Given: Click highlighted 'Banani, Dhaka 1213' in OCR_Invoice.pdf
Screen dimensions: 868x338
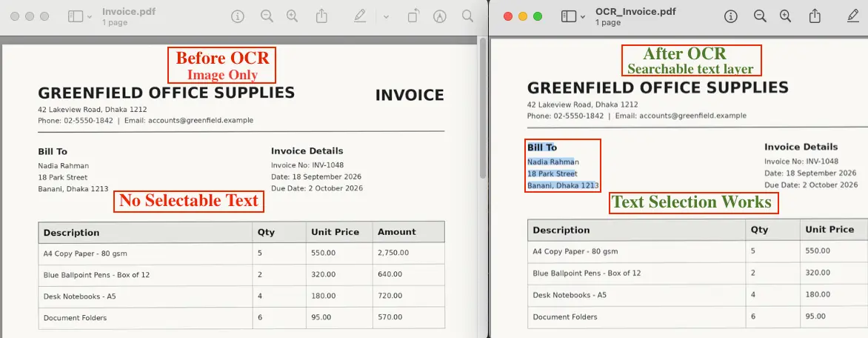Looking at the screenshot, I should pos(563,185).
